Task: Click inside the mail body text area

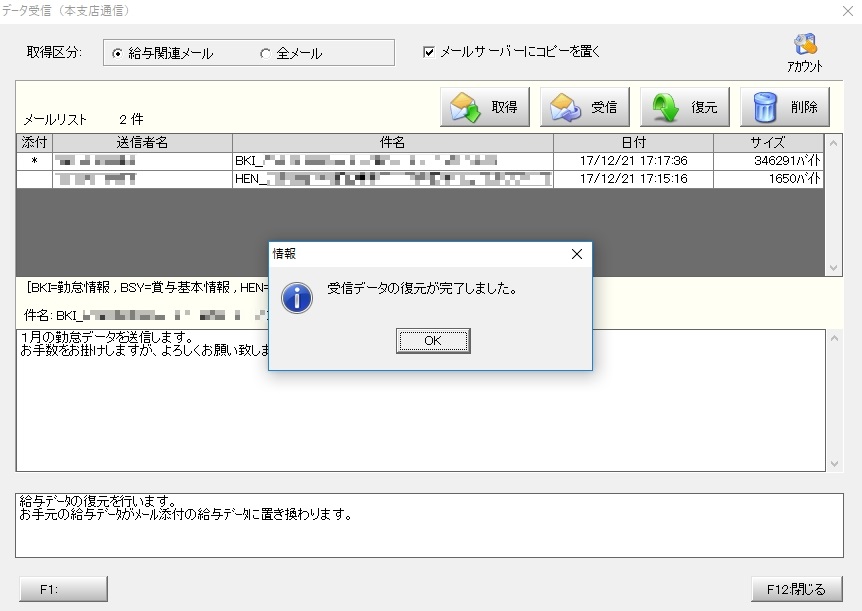Action: (x=421, y=400)
